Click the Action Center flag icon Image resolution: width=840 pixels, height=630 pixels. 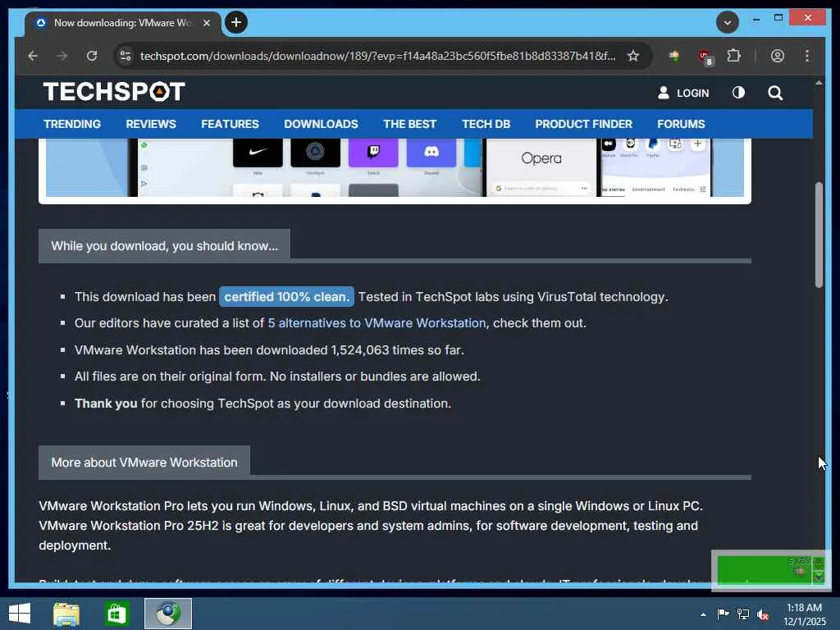tap(723, 614)
